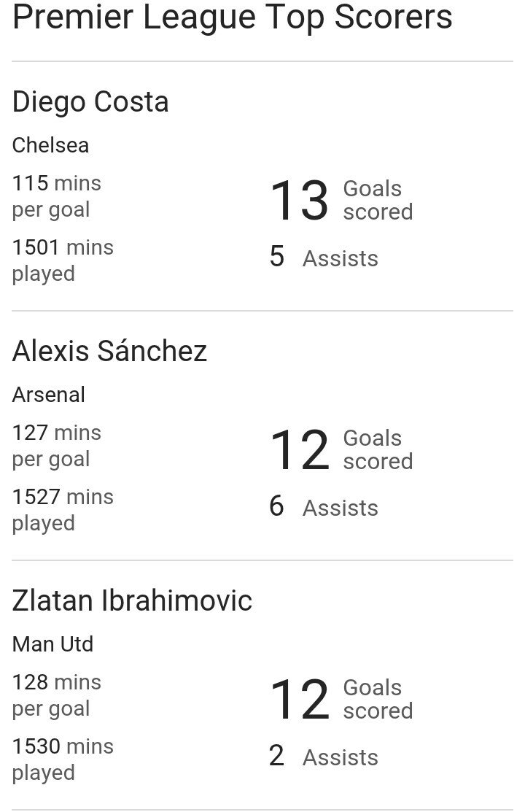
Task: Open Zlatan Ibrahimovic's player entry
Action: (x=132, y=601)
